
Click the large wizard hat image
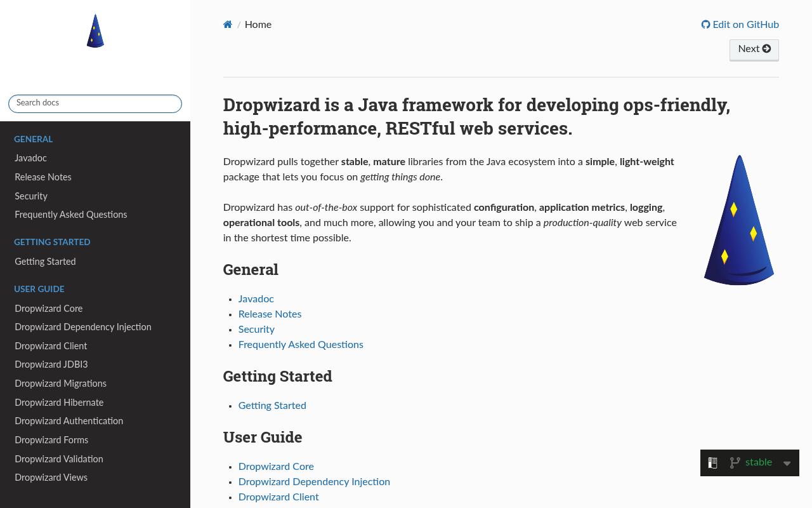(x=739, y=220)
